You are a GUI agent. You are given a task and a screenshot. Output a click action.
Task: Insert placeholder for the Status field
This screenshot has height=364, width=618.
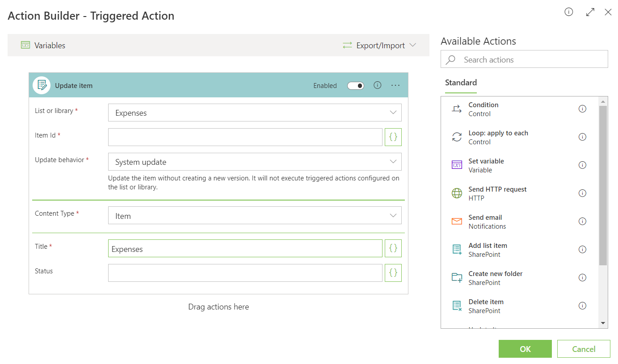click(x=393, y=273)
